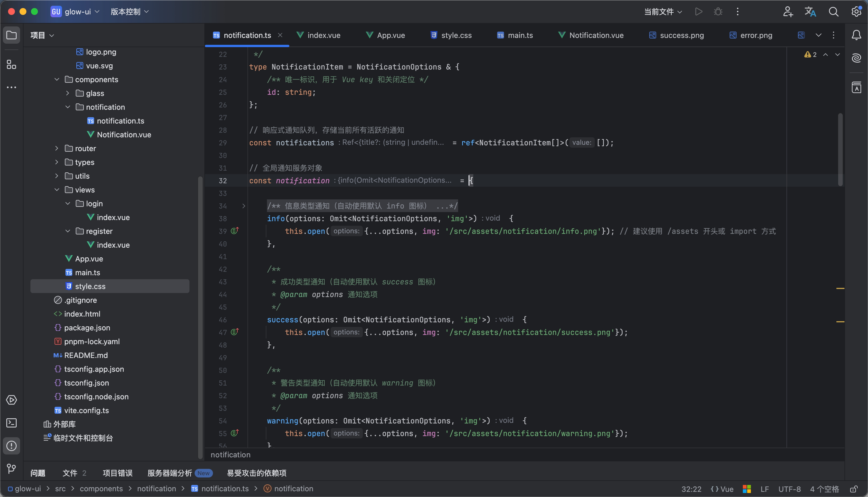868x497 pixels.
Task: Open the Terminal tool window
Action: coord(11,423)
